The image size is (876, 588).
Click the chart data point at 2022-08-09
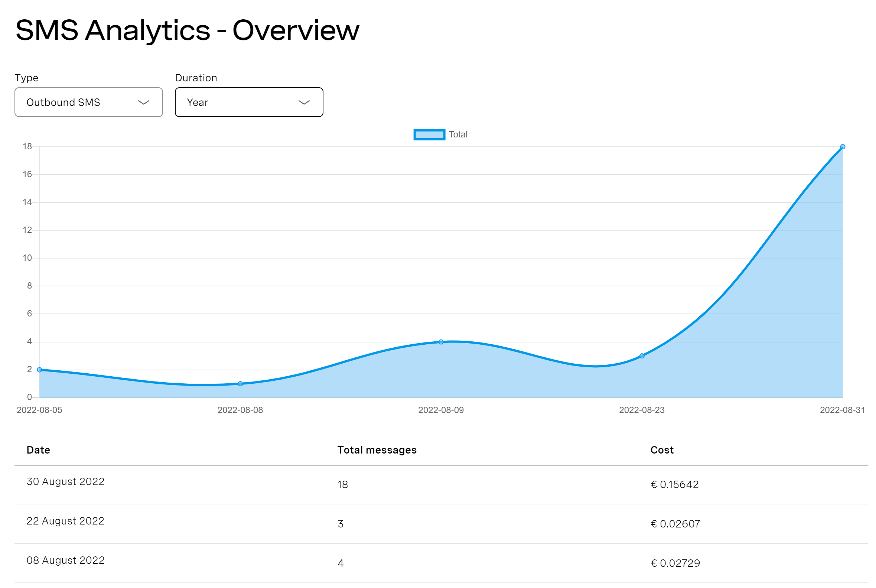pos(441,342)
